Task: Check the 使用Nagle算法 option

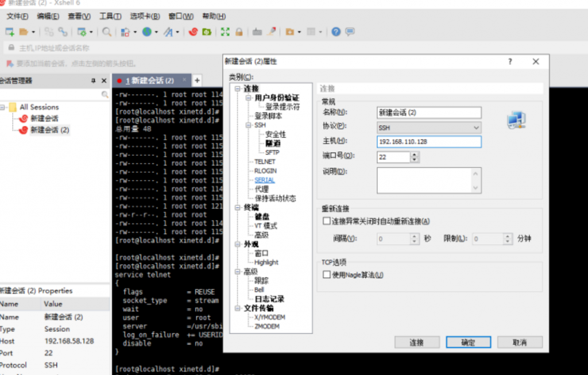Action: 327,275
